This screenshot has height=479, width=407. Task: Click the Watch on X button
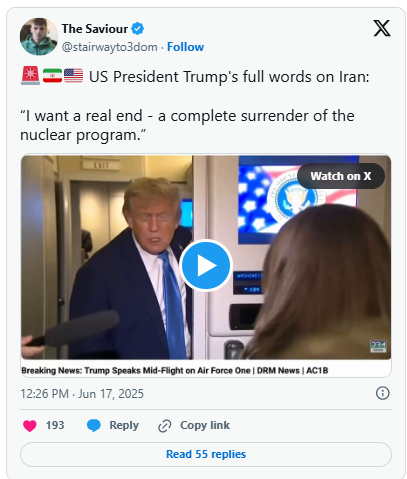click(341, 176)
